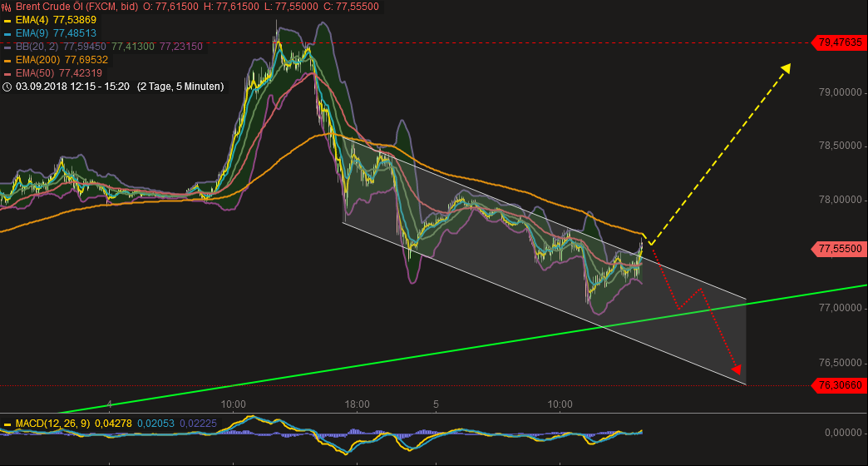This screenshot has height=466, width=868.
Task: Click the red 76,30660 price level tag
Action: click(x=837, y=385)
